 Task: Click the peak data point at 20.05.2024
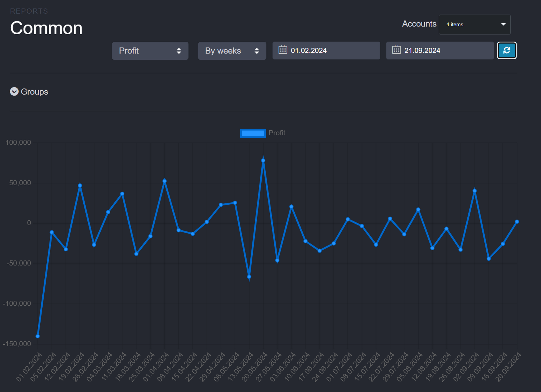pos(263,161)
